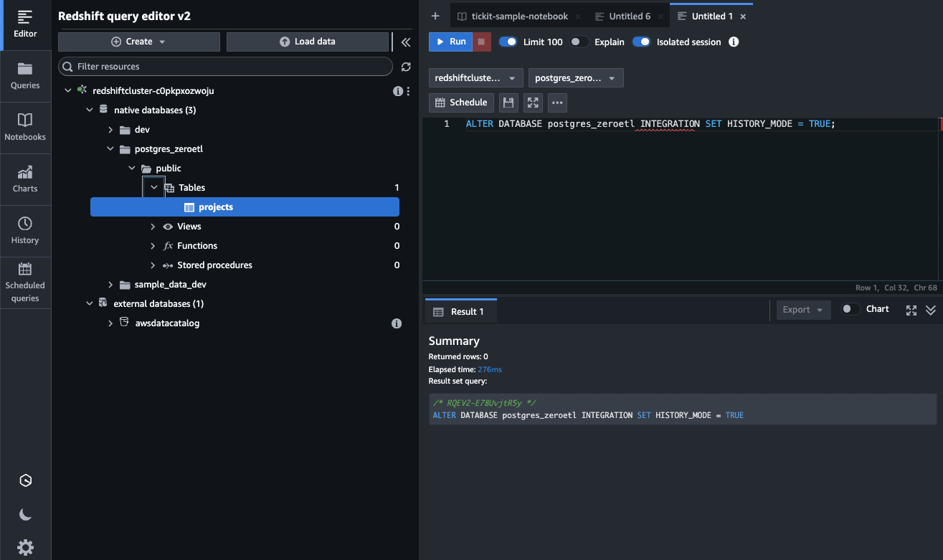Click the info icon for redshiftcluster

(x=397, y=91)
